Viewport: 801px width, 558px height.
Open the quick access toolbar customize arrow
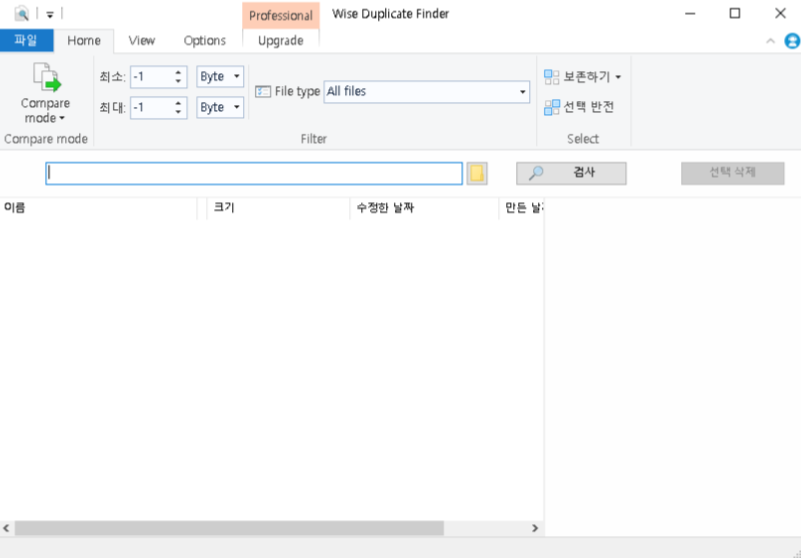tap(50, 14)
